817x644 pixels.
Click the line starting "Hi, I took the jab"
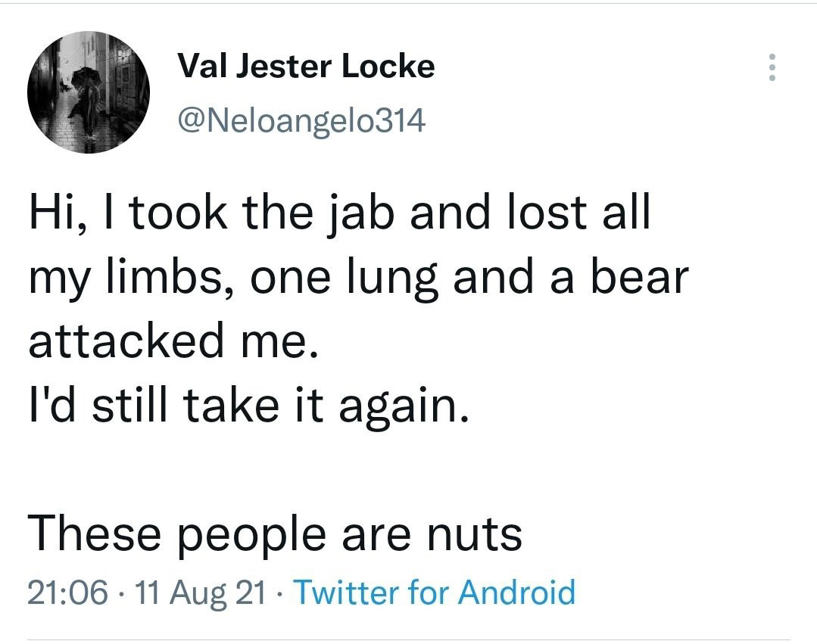pos(340,212)
